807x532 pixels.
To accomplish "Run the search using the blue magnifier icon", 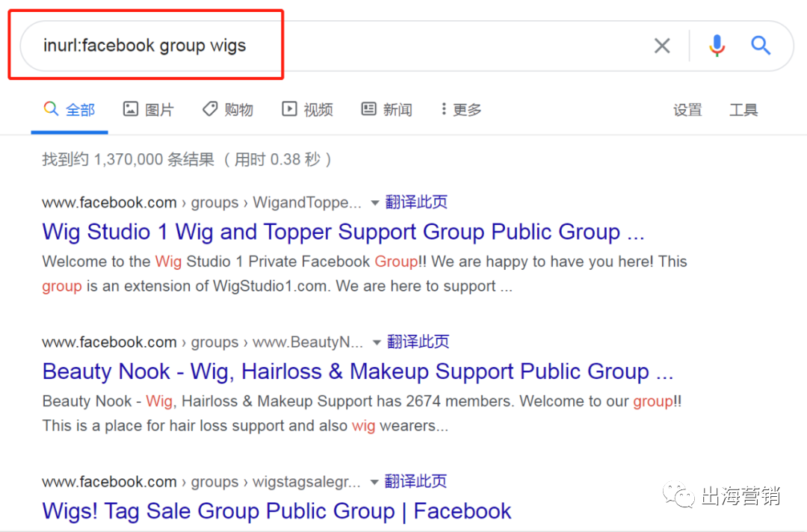I will (x=761, y=46).
